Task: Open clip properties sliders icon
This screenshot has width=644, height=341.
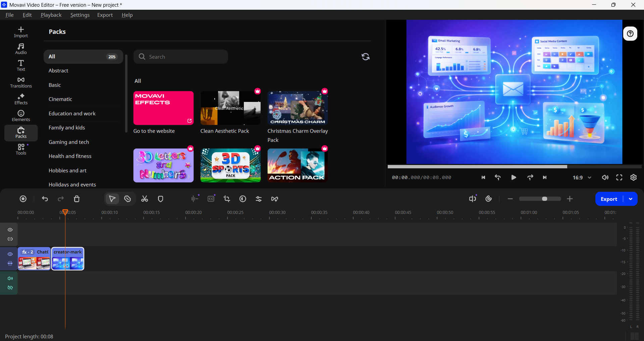Action: coord(259,199)
